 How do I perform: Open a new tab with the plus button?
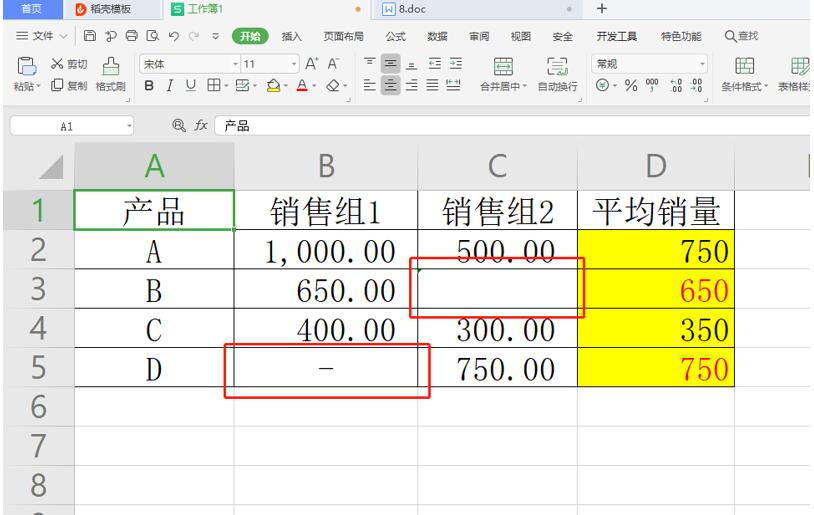coord(601,8)
